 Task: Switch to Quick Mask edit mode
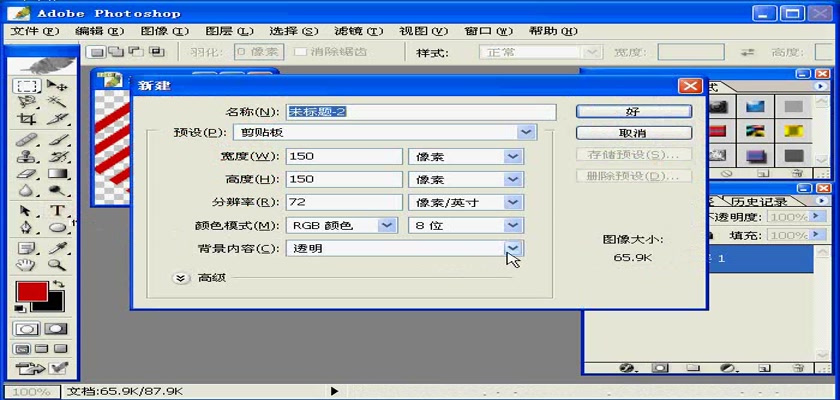(56, 329)
